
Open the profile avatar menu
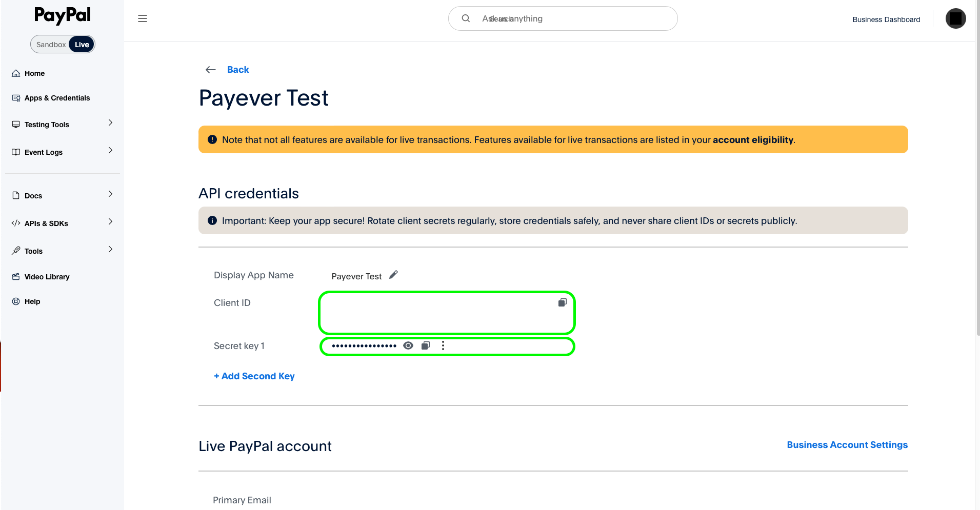[956, 18]
